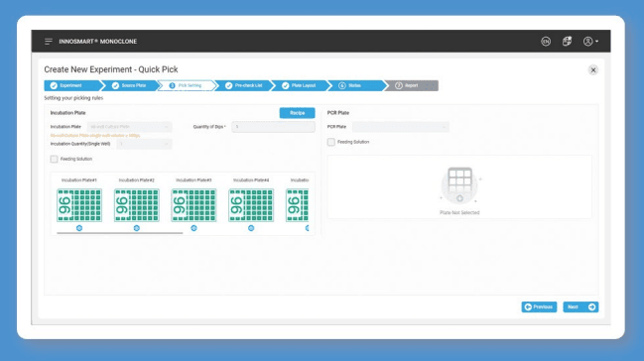Select the Incubation Plate#2 thumbnail
Image resolution: width=644 pixels, height=361 pixels.
(136, 205)
